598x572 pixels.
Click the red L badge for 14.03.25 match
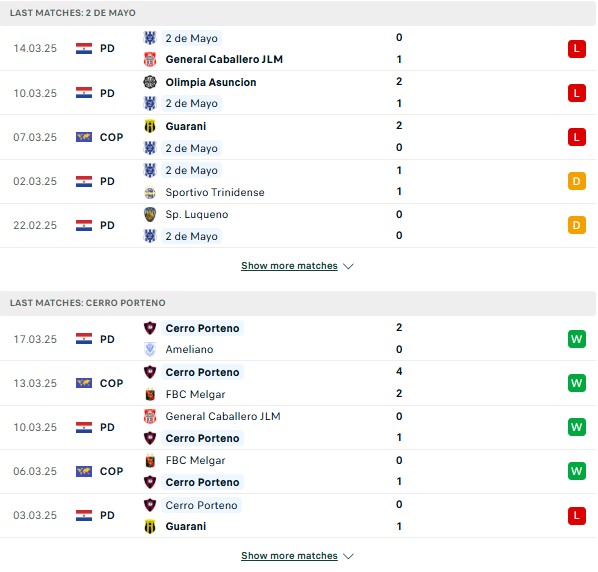[x=577, y=49]
